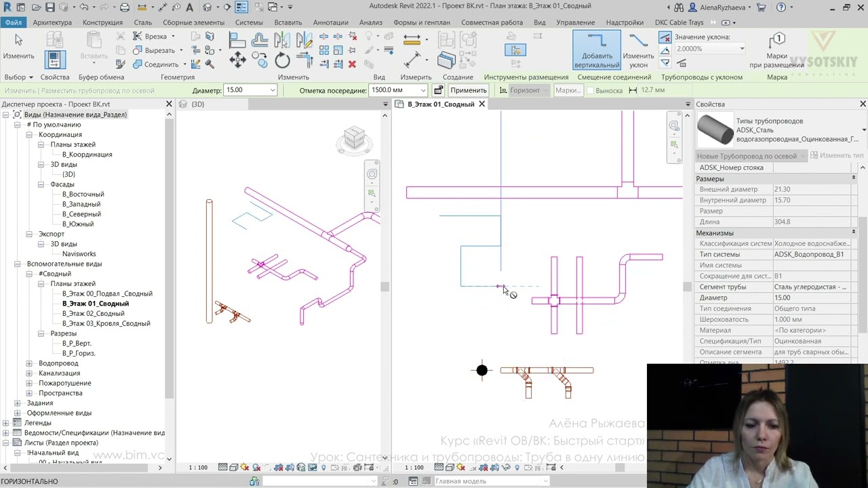Click the Copy tool icon in Modify panel
Image resolution: width=868 pixels, height=488 pixels.
point(260,60)
